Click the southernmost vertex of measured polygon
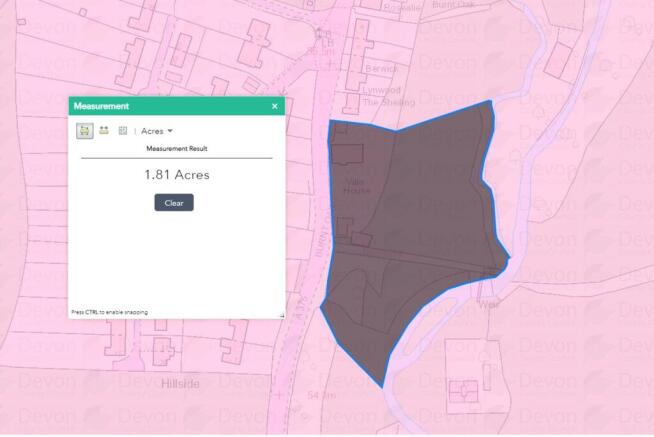This screenshot has width=654, height=437. point(382,388)
